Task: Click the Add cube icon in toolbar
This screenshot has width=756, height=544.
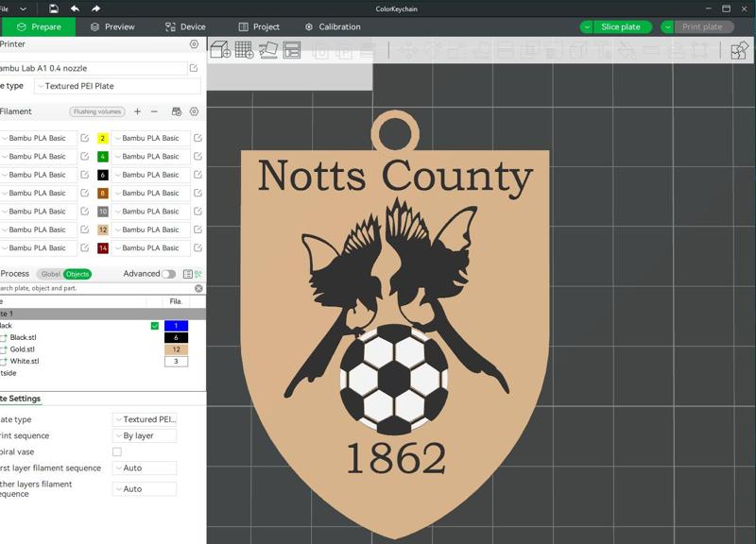Action: (x=221, y=50)
